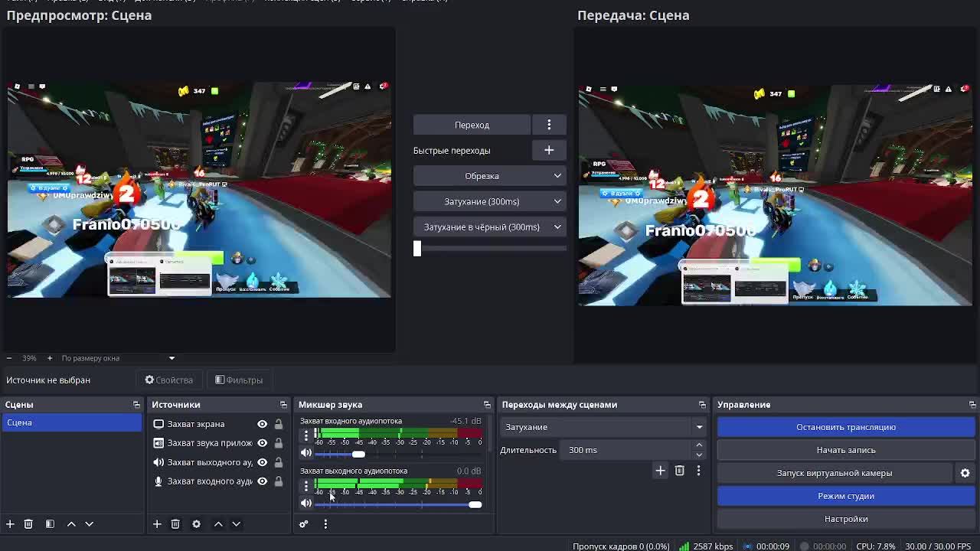
Task: Click Начать запись to start recording
Action: (846, 450)
